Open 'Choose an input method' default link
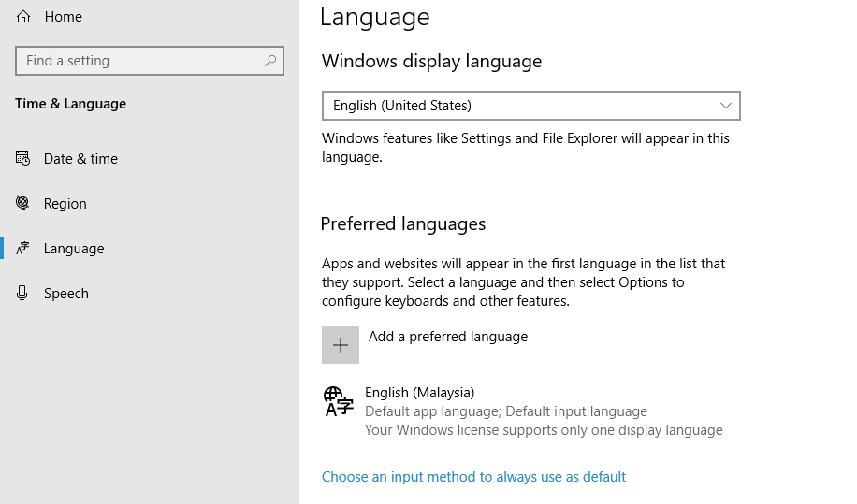The height and width of the screenshot is (504, 857). click(473, 477)
